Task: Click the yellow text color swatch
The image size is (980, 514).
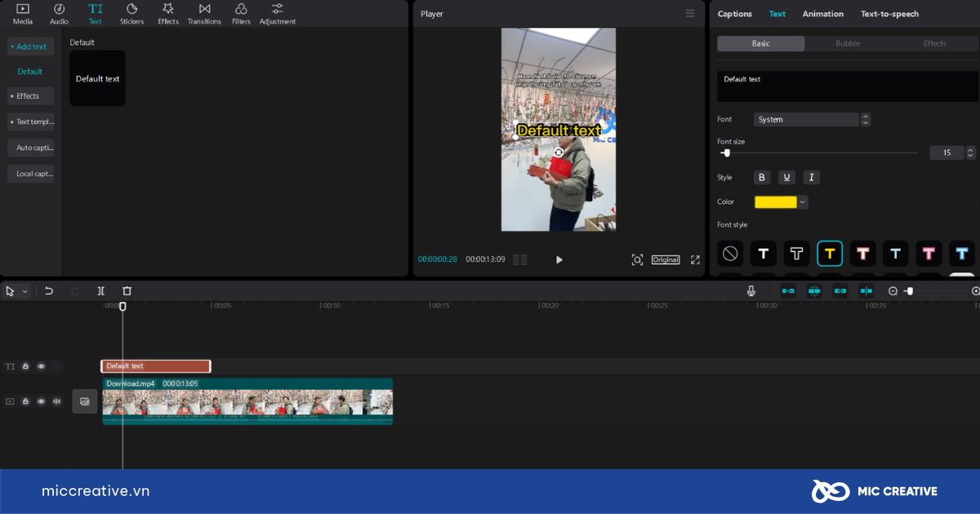Action: coord(776,202)
